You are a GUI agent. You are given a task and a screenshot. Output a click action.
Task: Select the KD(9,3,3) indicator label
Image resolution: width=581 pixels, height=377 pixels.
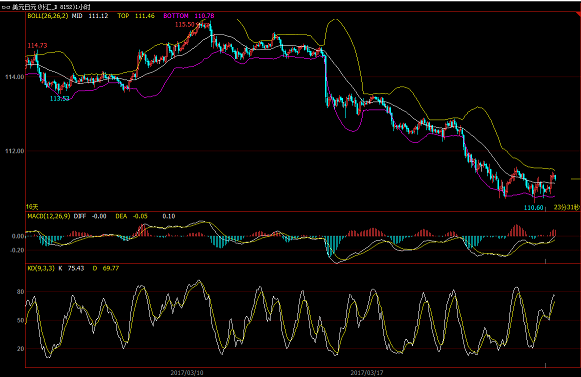[41, 268]
